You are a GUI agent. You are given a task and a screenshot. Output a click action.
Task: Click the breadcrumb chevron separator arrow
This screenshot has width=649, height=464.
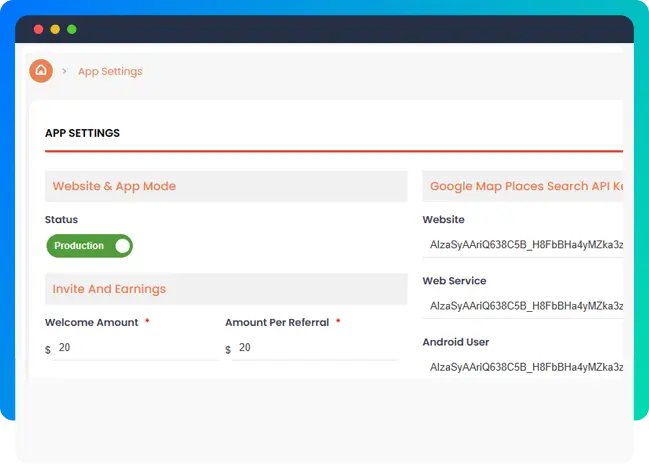(x=63, y=72)
